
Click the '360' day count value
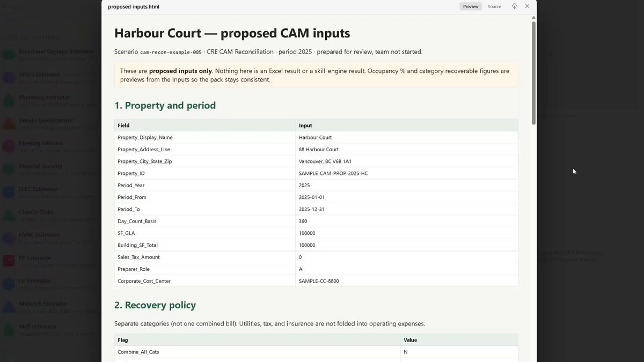pyautogui.click(x=303, y=221)
